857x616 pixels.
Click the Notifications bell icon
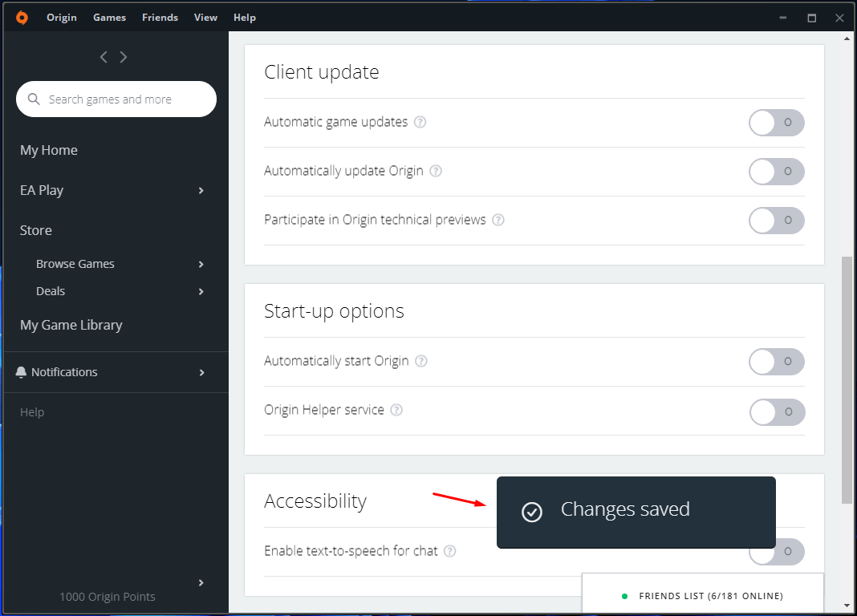pyautogui.click(x=21, y=372)
